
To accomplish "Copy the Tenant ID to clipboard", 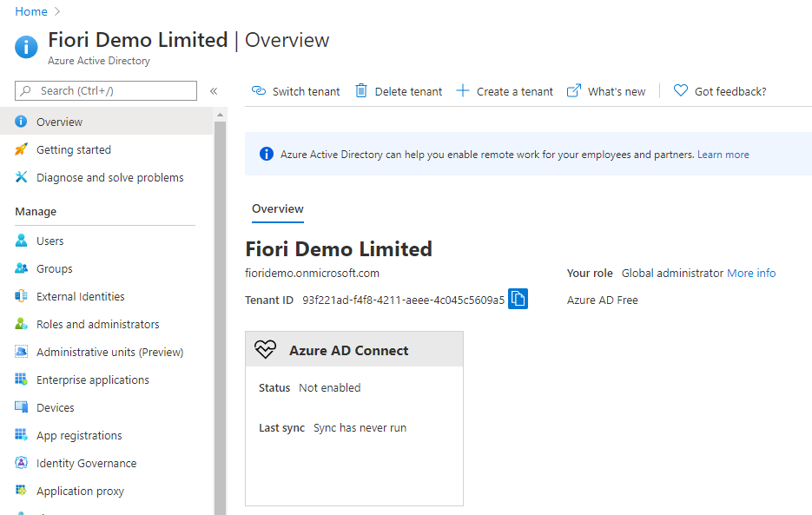I will [x=518, y=299].
